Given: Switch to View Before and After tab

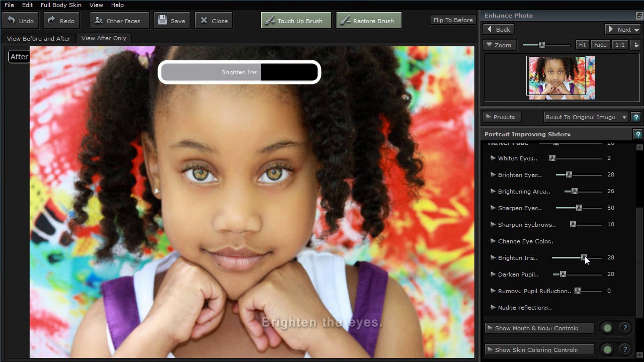Looking at the screenshot, I should tap(39, 39).
